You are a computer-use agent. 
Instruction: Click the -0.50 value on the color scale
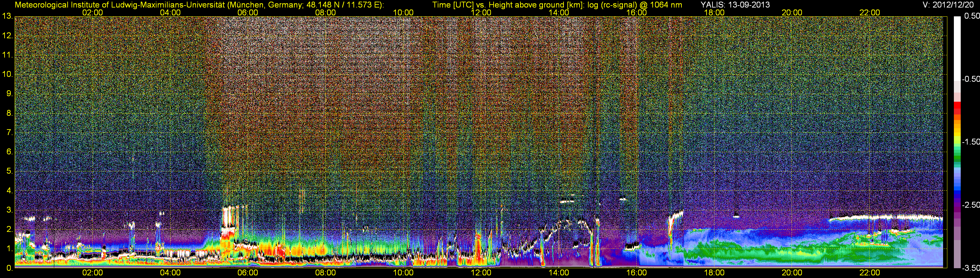click(x=971, y=79)
